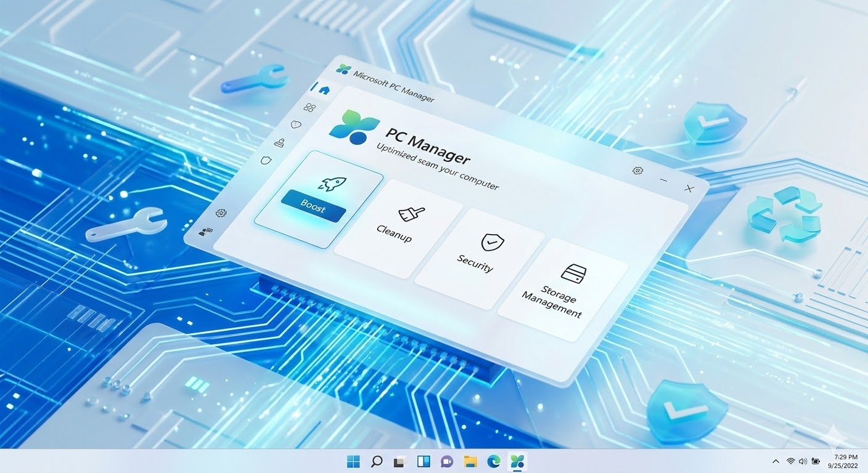Click the user feedback icon at sidebar bottom
The width and height of the screenshot is (868, 473).
coord(205,231)
